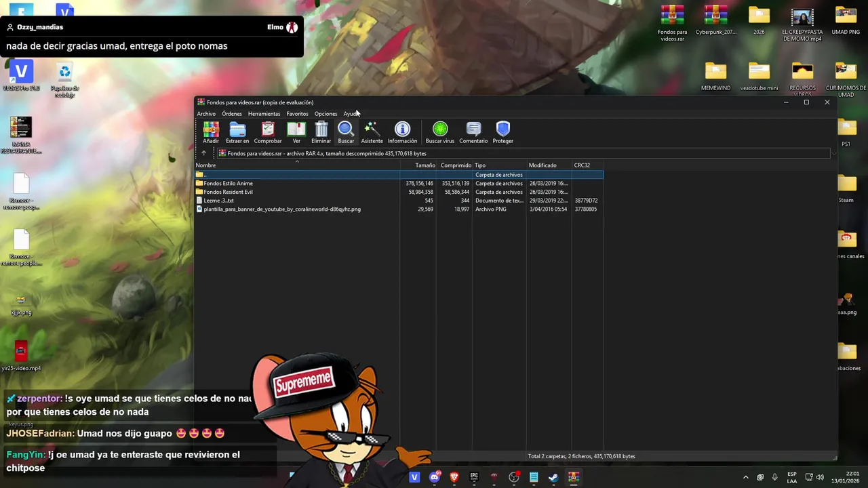Show hidden tray icons chevron
This screenshot has width=868, height=488.
(745, 477)
